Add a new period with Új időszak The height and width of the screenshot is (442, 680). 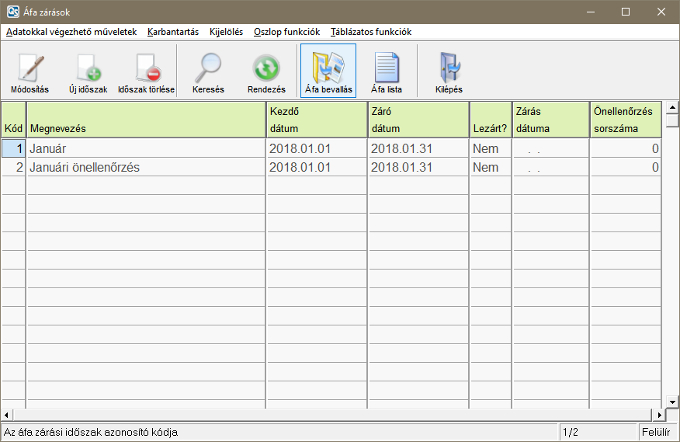pos(88,70)
